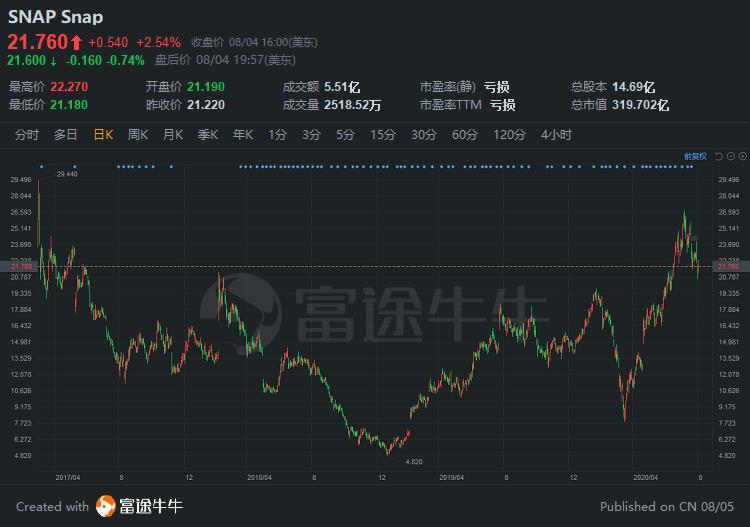
Task: Click the percent change +2.54%
Action: (158, 43)
